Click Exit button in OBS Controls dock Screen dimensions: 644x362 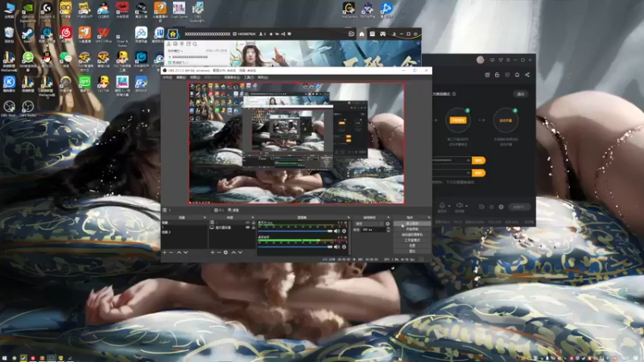[412, 251]
